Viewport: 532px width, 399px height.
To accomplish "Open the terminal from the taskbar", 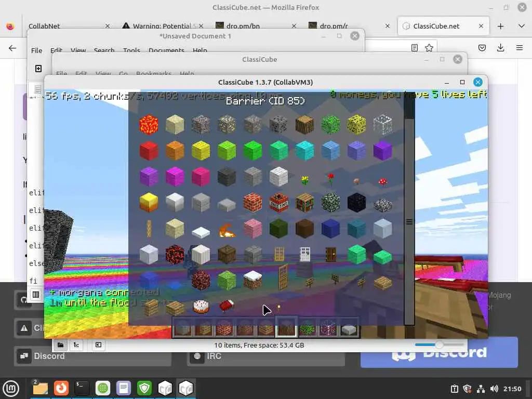I will (x=82, y=388).
